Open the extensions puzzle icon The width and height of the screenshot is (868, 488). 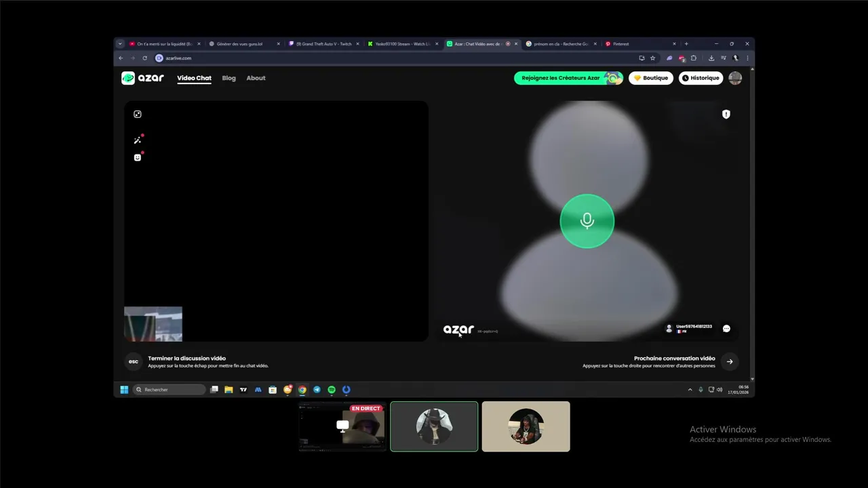click(693, 58)
